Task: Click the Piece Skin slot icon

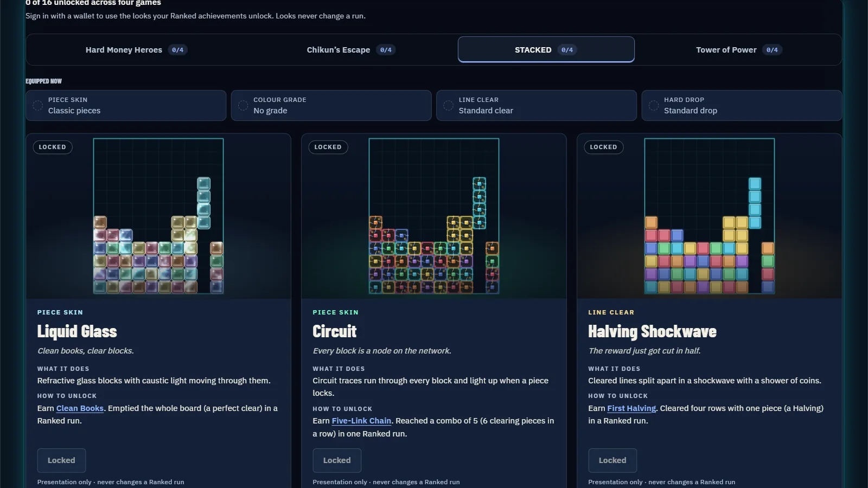Action: 37,105
